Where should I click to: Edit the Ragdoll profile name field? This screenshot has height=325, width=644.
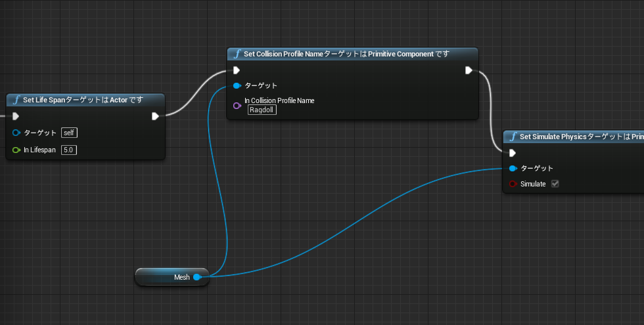pos(262,110)
